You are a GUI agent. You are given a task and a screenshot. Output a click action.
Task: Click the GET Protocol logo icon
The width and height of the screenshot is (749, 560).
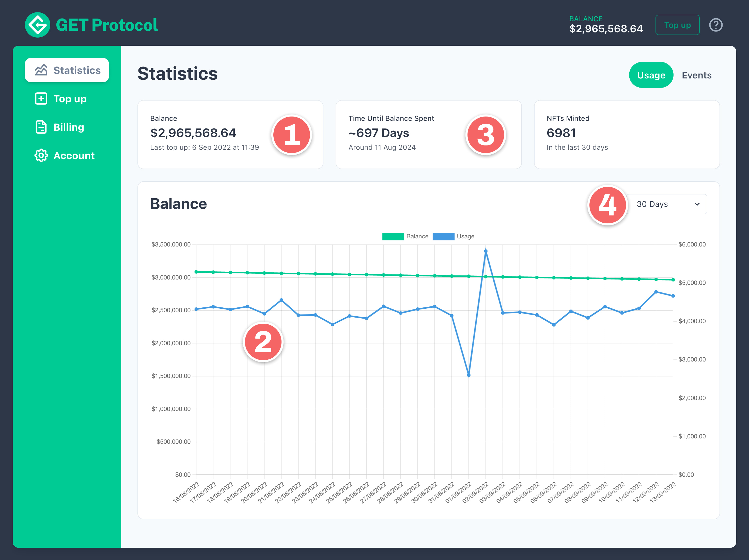coord(37,25)
